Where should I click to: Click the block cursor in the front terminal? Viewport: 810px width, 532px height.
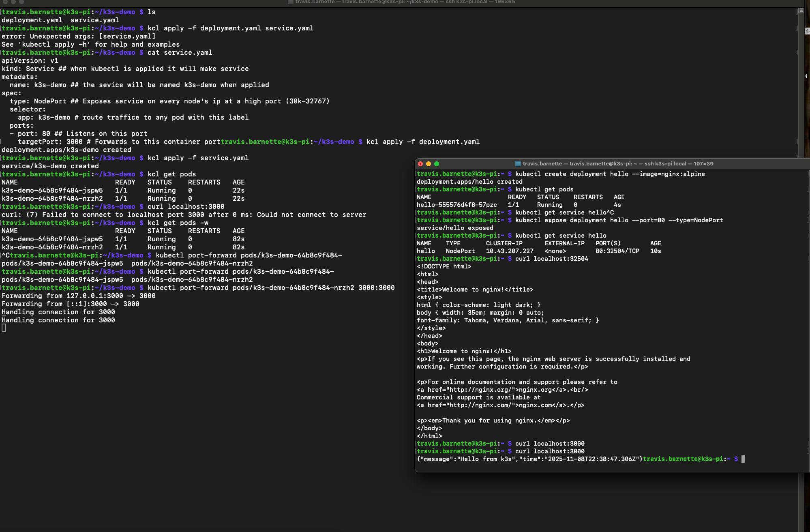pyautogui.click(x=743, y=459)
